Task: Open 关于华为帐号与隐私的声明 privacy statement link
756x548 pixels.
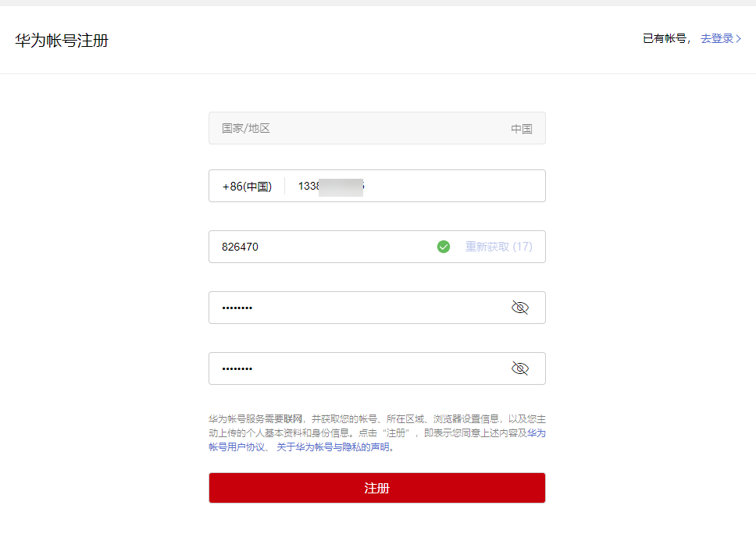Action: pyautogui.click(x=333, y=447)
